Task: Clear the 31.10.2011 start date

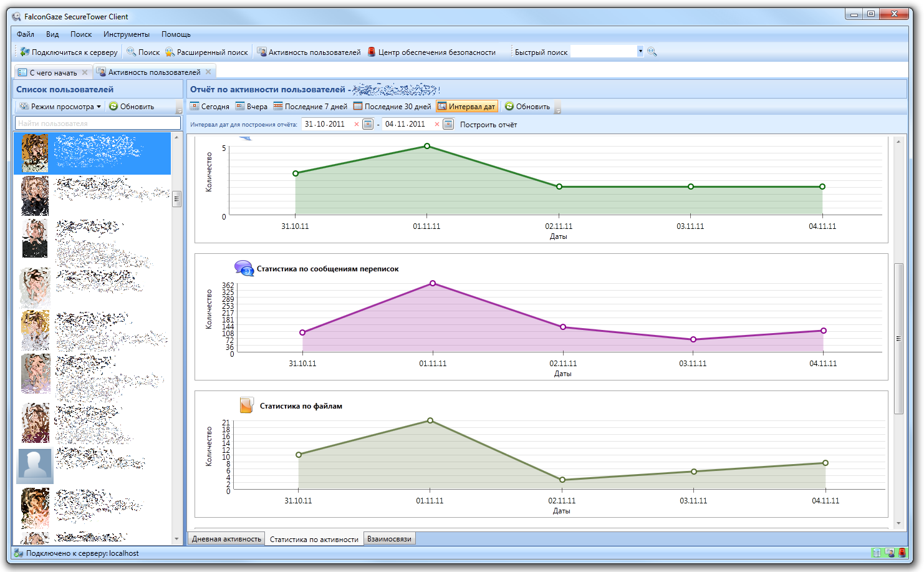Action: click(x=357, y=124)
